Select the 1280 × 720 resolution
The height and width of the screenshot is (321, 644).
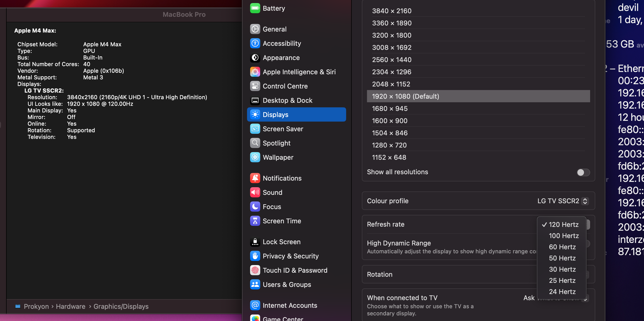pyautogui.click(x=389, y=145)
